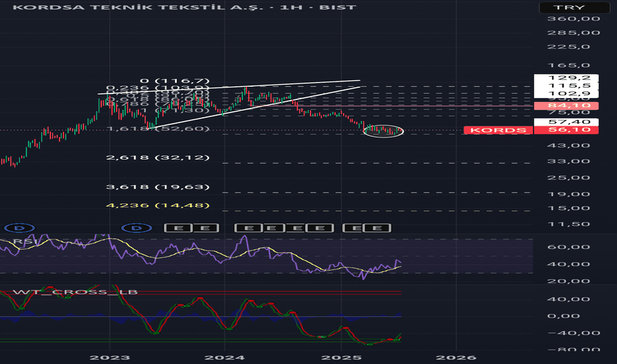
Task: Click the 360,00 price axis value
Action: click(x=574, y=19)
